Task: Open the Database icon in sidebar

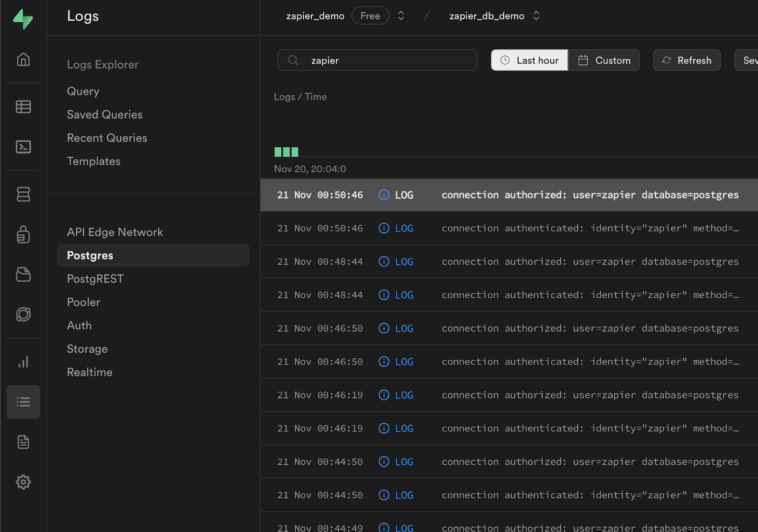Action: tap(23, 194)
